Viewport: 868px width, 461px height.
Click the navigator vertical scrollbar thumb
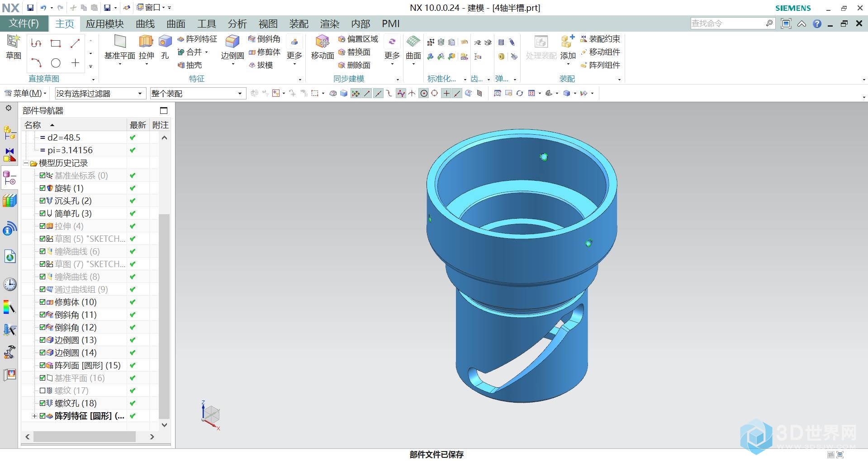[164, 316]
